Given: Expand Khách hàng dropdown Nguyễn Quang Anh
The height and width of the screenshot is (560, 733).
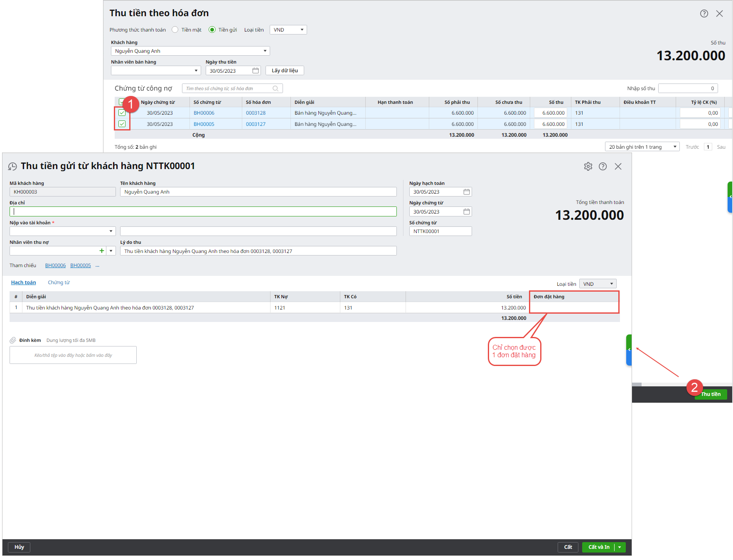Looking at the screenshot, I should pyautogui.click(x=265, y=51).
